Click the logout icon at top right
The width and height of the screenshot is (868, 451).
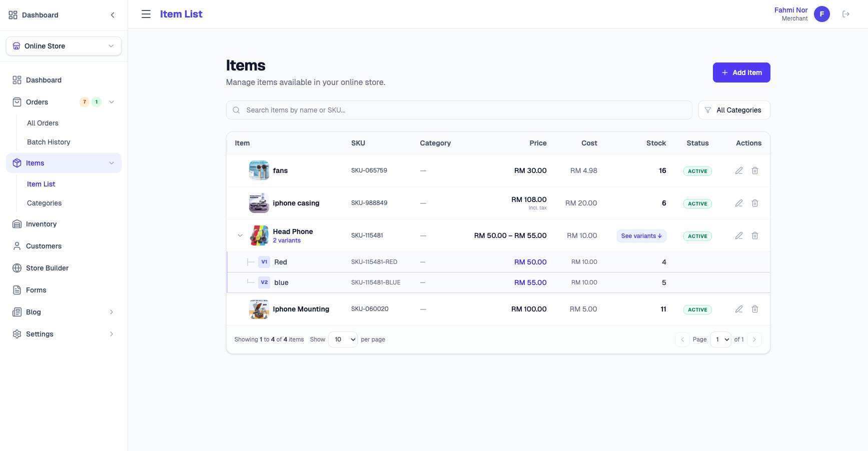click(845, 14)
